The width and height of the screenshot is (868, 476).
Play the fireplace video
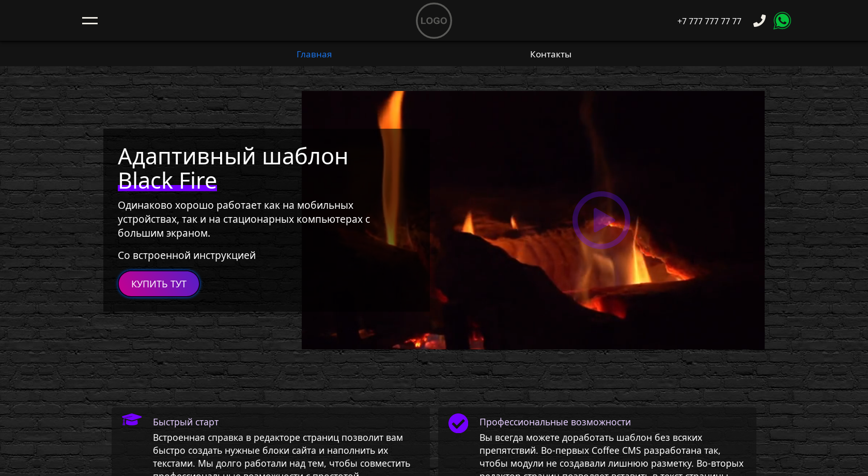coord(601,220)
